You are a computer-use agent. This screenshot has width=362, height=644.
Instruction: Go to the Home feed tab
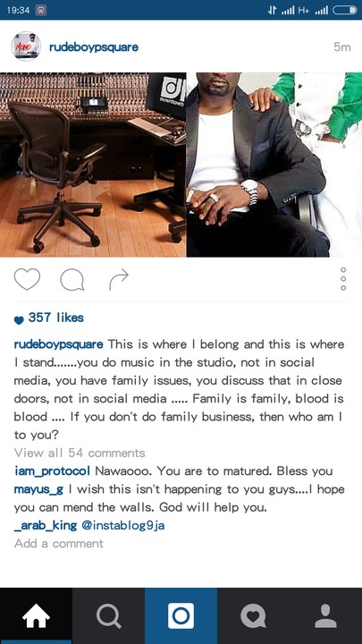(36, 615)
